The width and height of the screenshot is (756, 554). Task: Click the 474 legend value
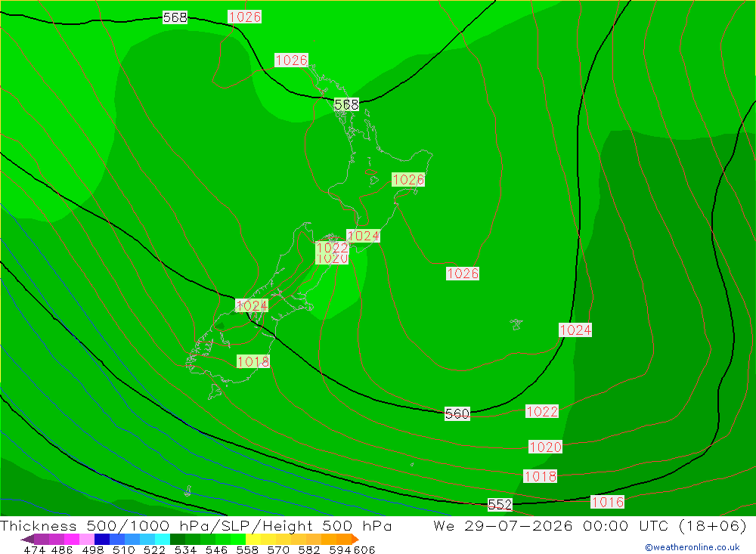tap(34, 549)
